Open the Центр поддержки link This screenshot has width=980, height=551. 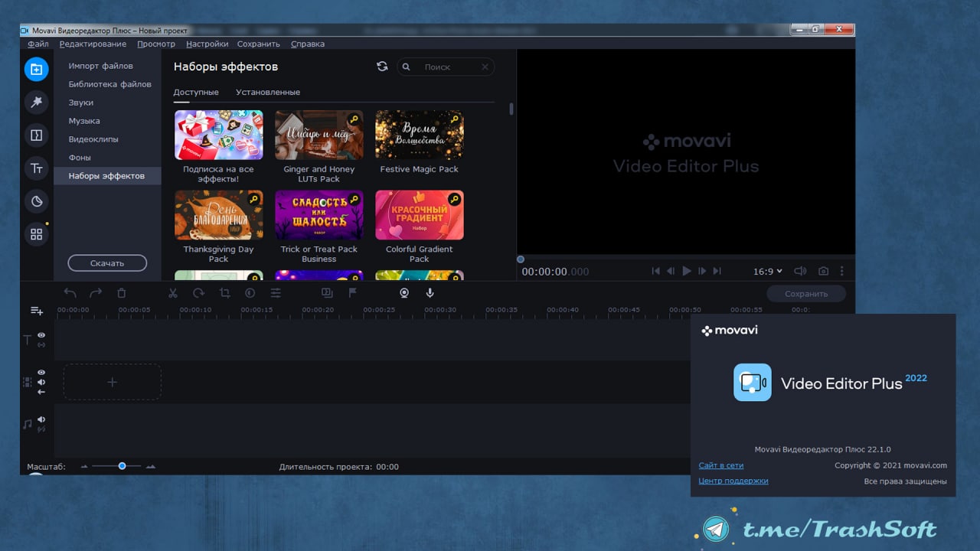tap(733, 481)
